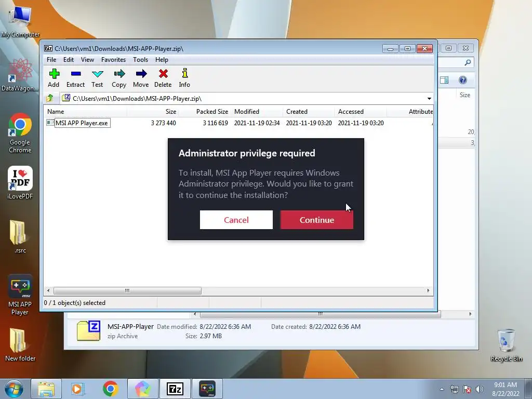This screenshot has width=532, height=399.
Task: Launch MSI APP Player desktop icon
Action: coord(20,295)
